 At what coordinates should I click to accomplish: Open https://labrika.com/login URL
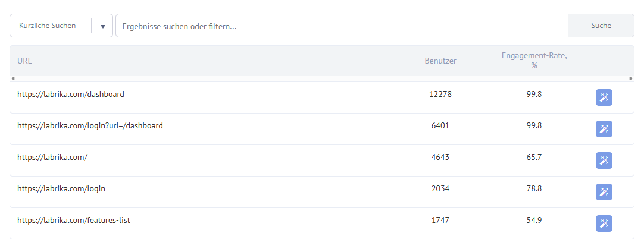click(61, 189)
